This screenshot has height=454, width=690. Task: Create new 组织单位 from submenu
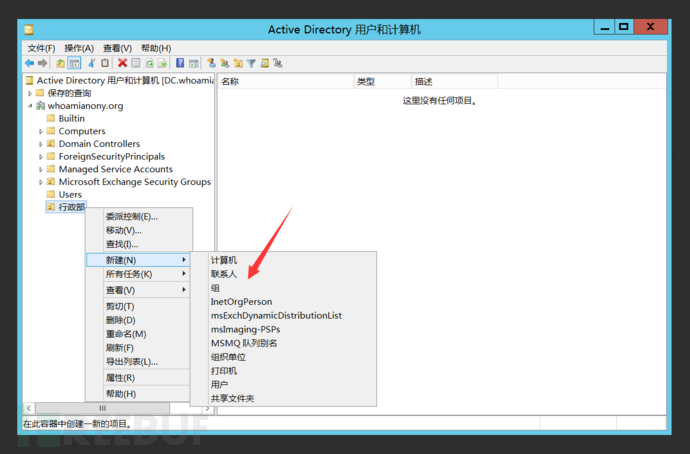283,357
